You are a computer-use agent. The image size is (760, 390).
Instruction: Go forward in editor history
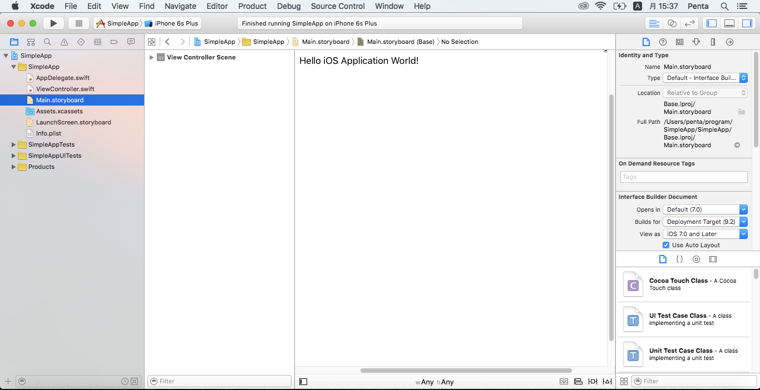pos(182,42)
